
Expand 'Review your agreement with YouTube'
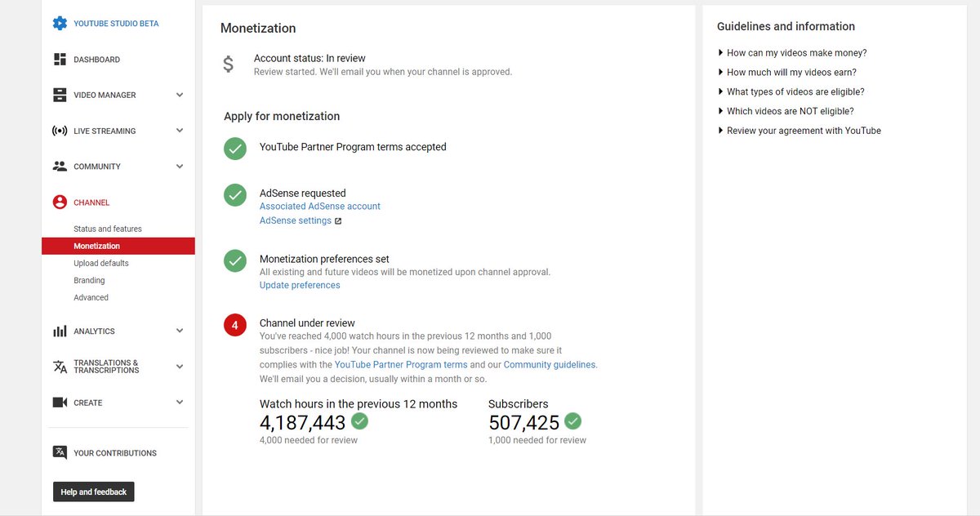pos(800,131)
